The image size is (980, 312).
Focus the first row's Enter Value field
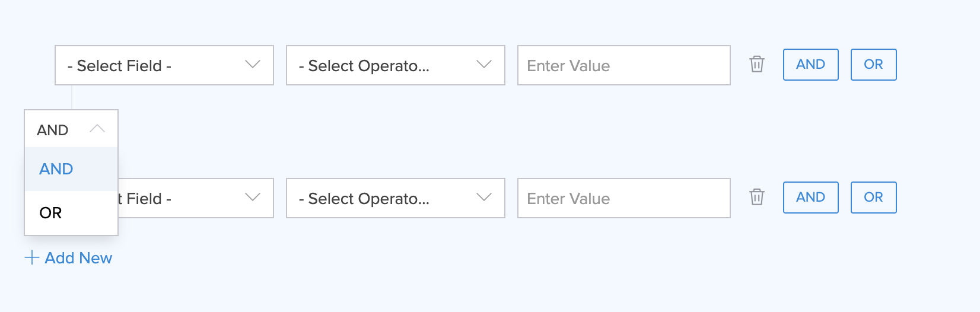tap(623, 65)
